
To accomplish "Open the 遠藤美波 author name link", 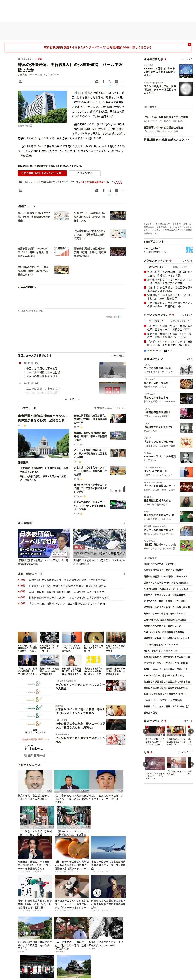I will (22, 75).
